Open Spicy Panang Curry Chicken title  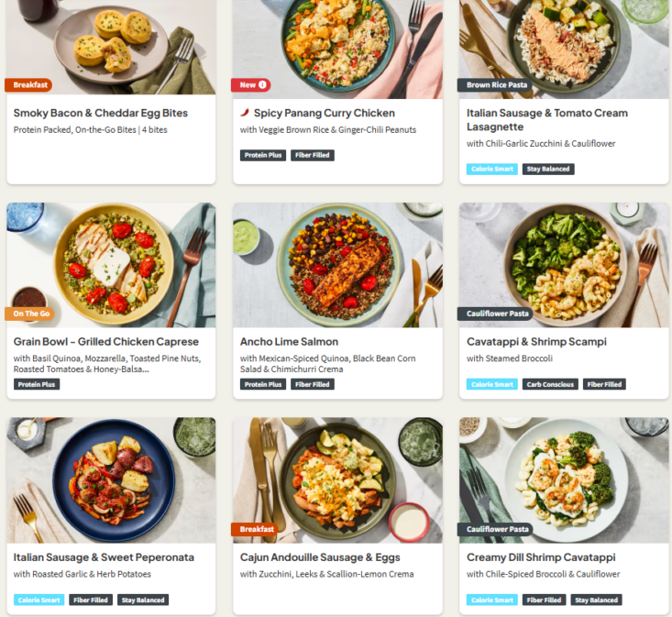pos(324,113)
